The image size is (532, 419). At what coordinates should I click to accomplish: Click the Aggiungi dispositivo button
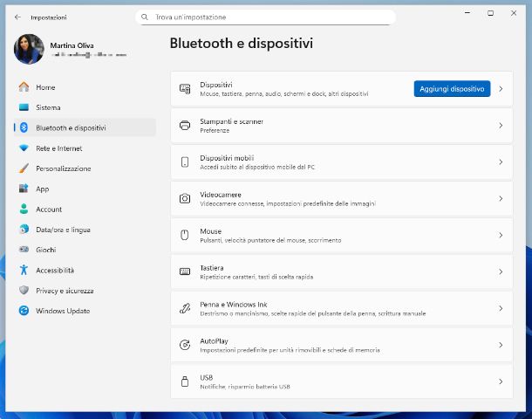(452, 89)
